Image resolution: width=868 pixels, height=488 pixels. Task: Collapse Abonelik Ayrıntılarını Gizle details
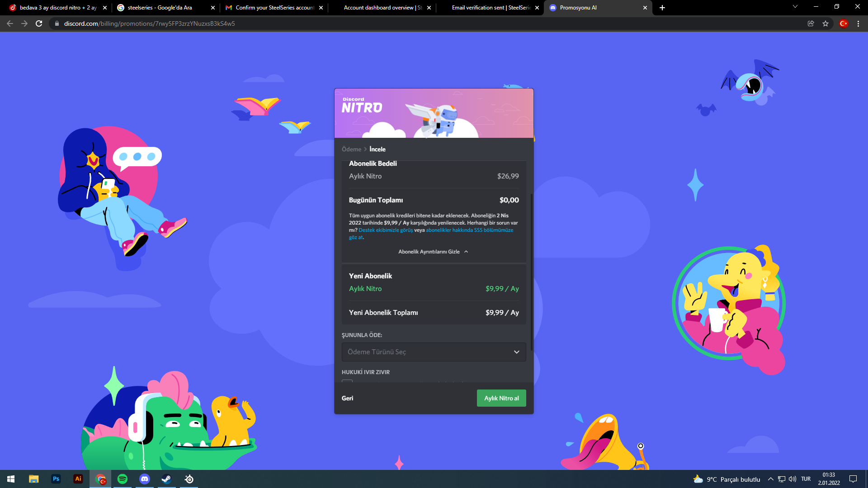pyautogui.click(x=433, y=252)
